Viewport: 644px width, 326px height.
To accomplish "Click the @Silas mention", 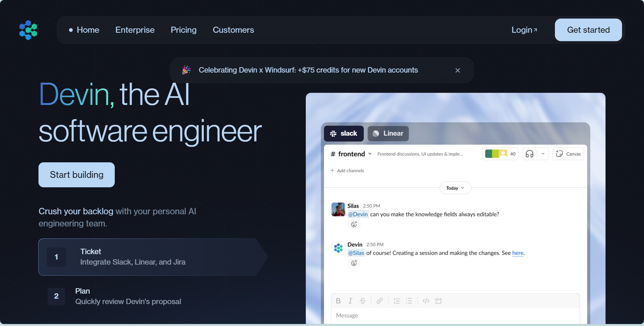I will [x=356, y=253].
